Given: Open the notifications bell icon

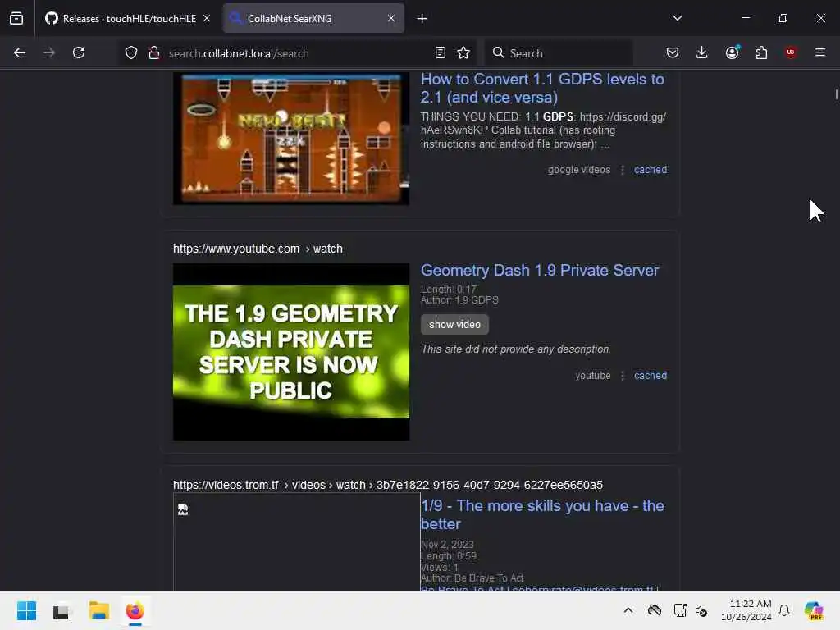Looking at the screenshot, I should tap(784, 610).
